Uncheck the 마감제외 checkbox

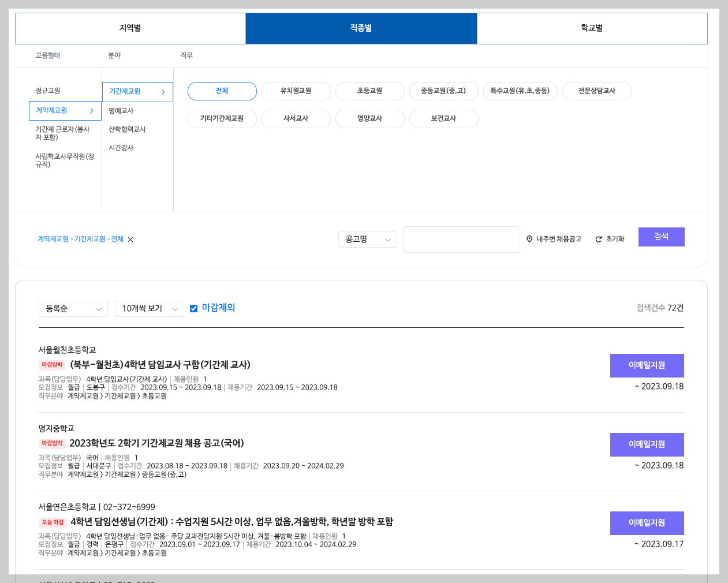[x=193, y=308]
